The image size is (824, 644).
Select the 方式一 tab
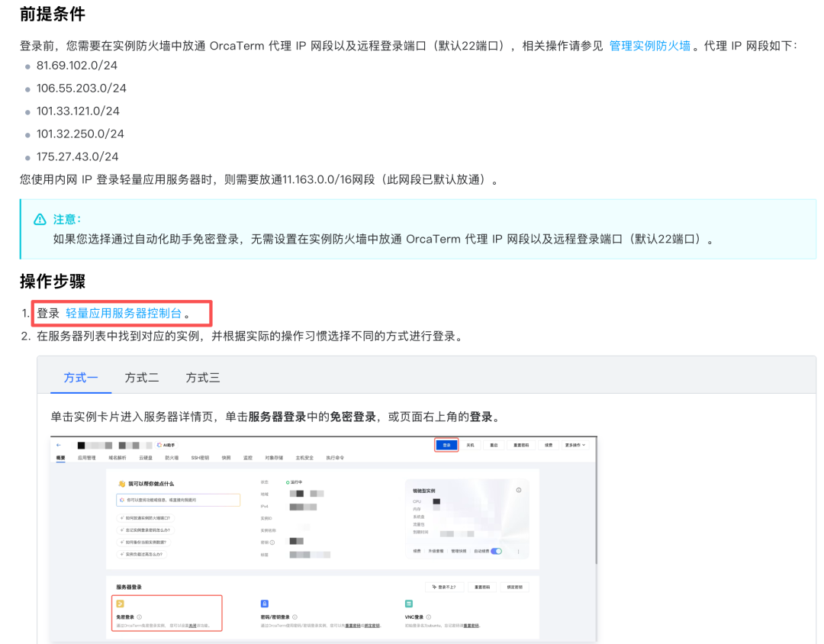[81, 378]
